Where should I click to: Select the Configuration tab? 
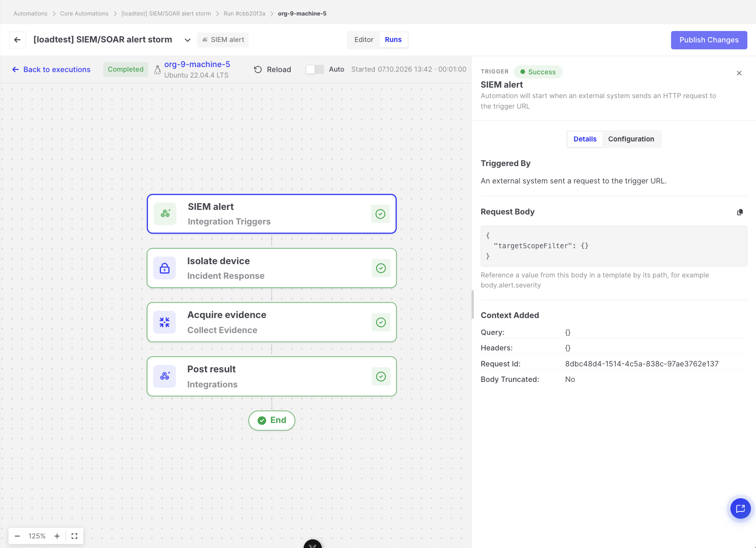click(631, 139)
